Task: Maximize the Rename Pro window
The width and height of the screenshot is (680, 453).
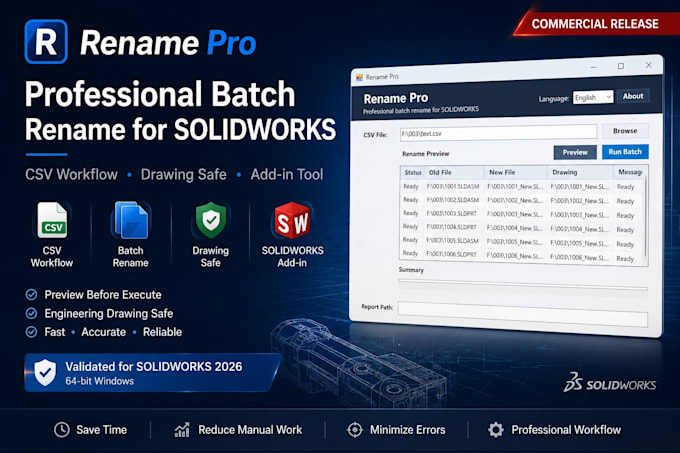Action: [x=621, y=66]
